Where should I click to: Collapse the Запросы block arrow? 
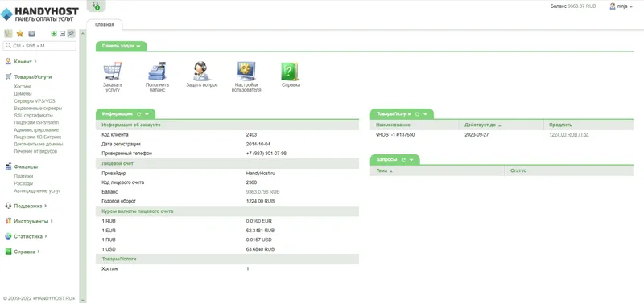pyautogui.click(x=411, y=159)
